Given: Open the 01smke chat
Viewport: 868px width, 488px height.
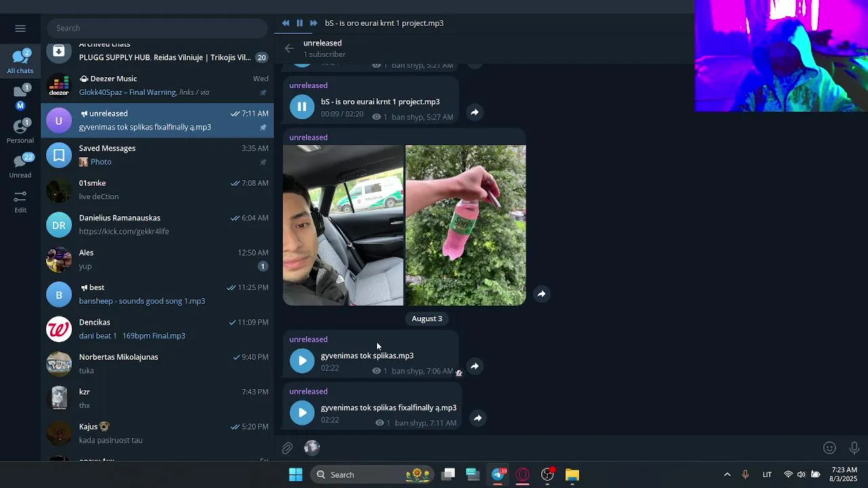Looking at the screenshot, I should (157, 190).
